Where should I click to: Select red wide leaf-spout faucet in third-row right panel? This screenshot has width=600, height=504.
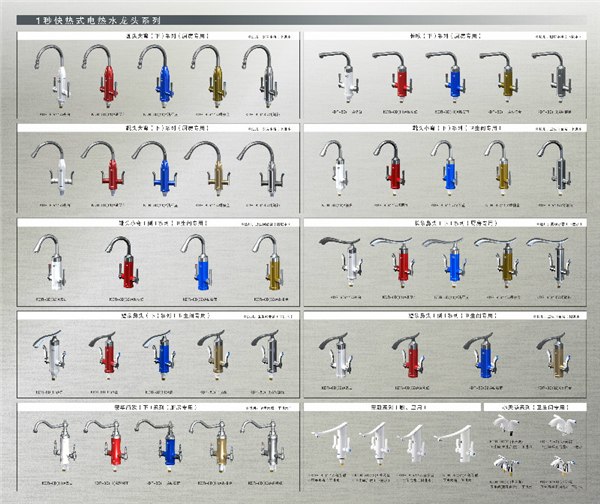pyautogui.click(x=392, y=263)
